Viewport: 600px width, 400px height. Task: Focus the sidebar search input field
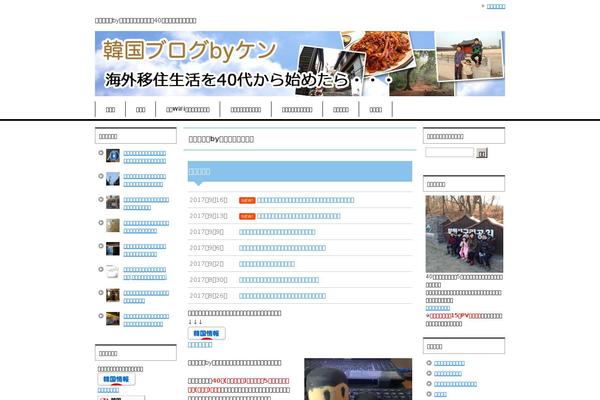click(449, 152)
